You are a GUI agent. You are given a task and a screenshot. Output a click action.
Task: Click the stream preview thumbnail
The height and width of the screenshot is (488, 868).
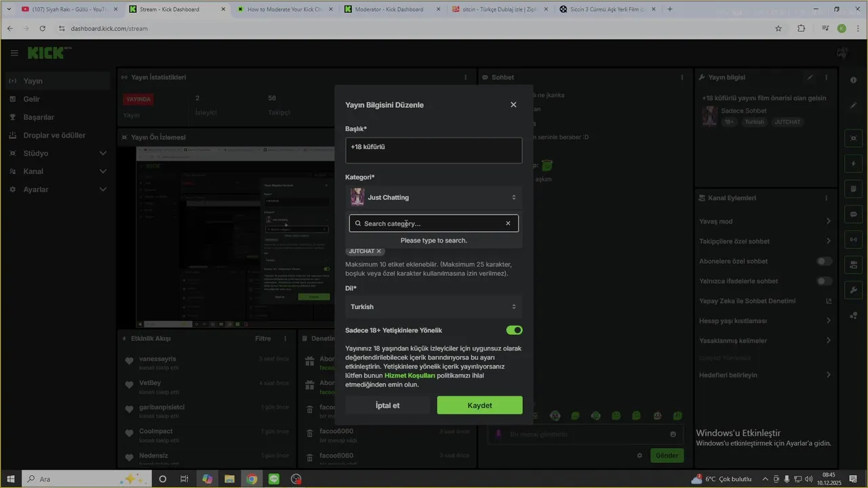coord(234,237)
